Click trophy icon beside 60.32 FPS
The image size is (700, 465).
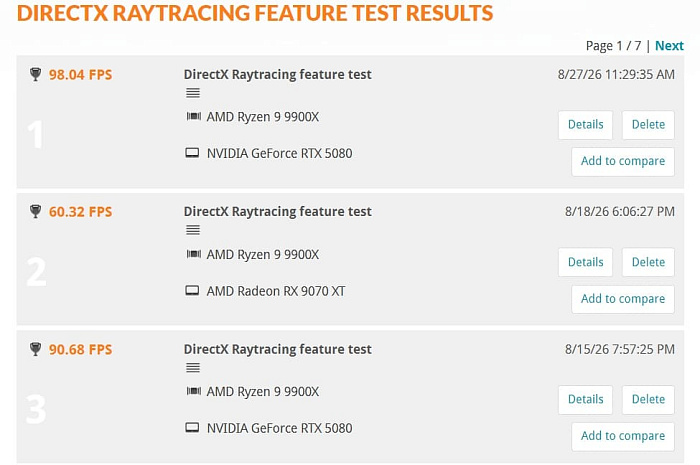tap(35, 211)
